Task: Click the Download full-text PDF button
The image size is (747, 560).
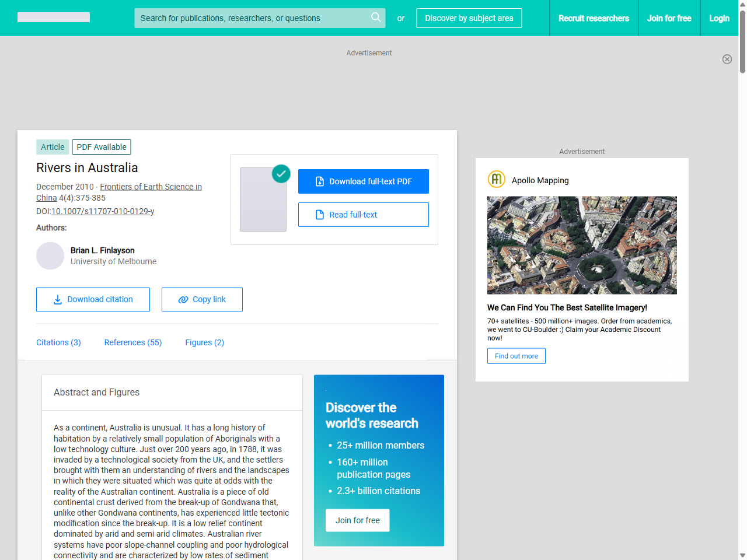Action: click(363, 181)
